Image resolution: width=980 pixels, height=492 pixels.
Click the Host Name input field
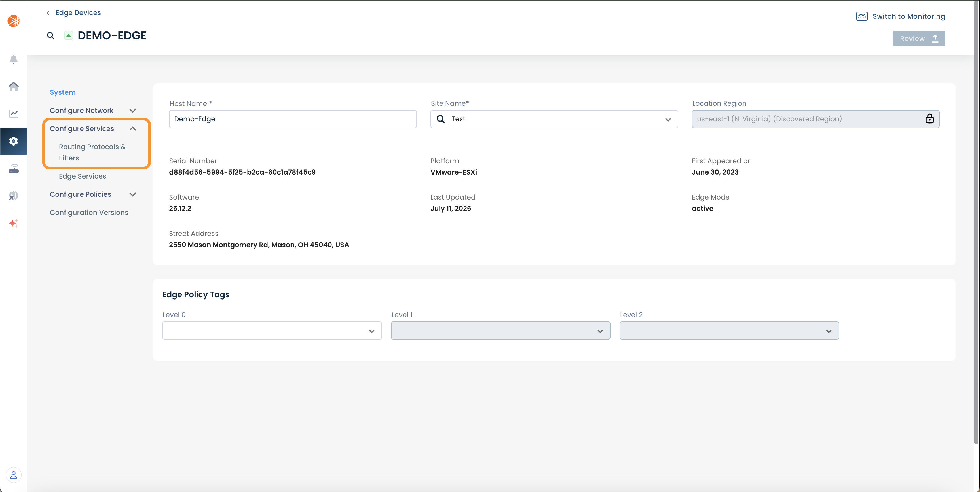(293, 119)
